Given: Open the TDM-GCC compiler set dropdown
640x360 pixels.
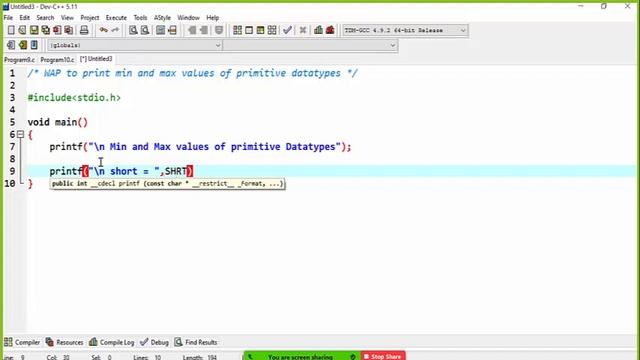Looking at the screenshot, I should (x=405, y=30).
